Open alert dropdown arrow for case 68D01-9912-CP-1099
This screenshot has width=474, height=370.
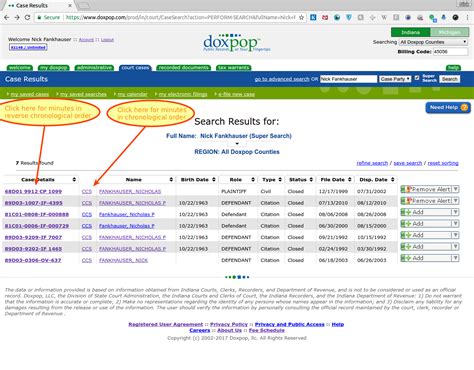[455, 189]
